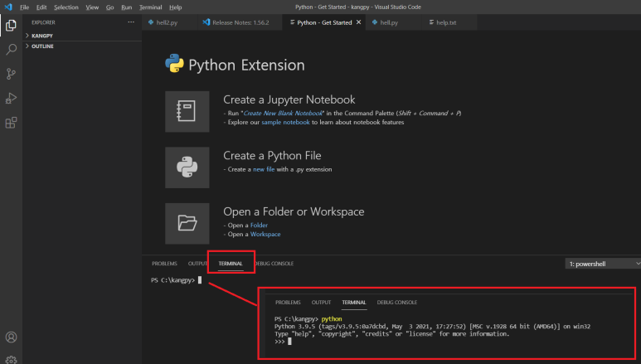Open the sample notebook link
The height and width of the screenshot is (364, 641).
pos(285,122)
